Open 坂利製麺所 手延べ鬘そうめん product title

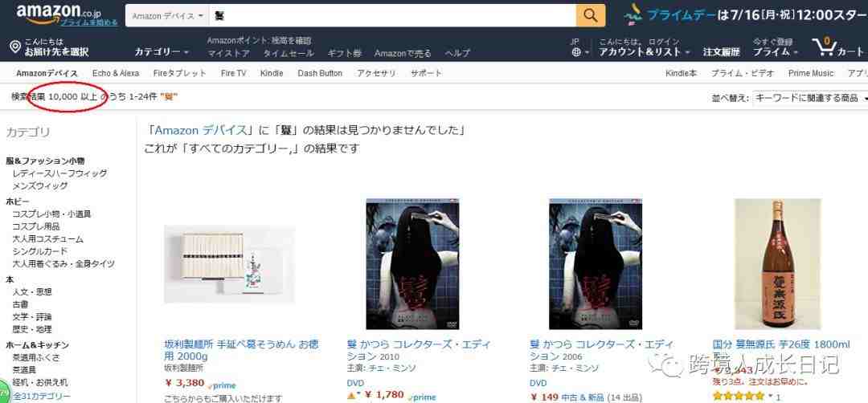click(241, 350)
